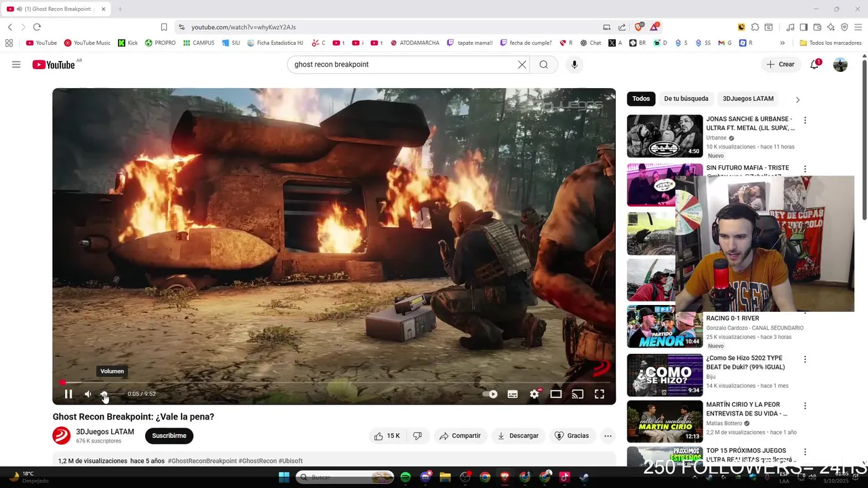Image resolution: width=868 pixels, height=488 pixels.
Task: Open options for the Martín Cirio video
Action: [x=805, y=406]
